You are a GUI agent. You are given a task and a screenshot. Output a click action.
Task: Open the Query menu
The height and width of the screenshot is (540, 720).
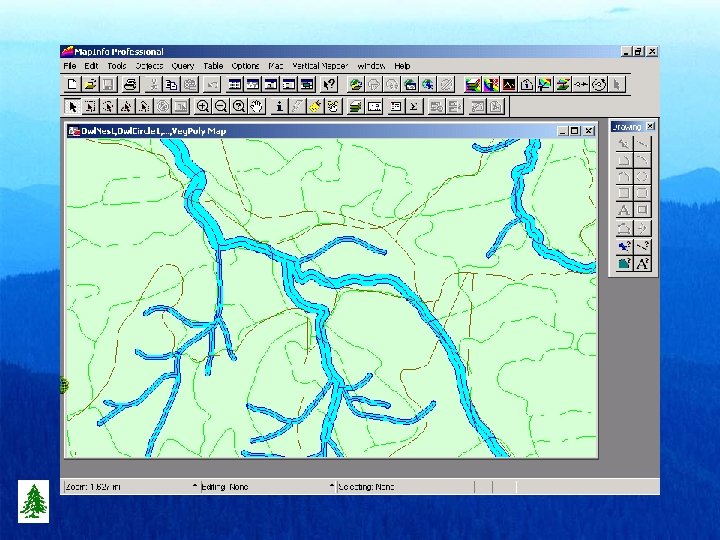point(183,66)
